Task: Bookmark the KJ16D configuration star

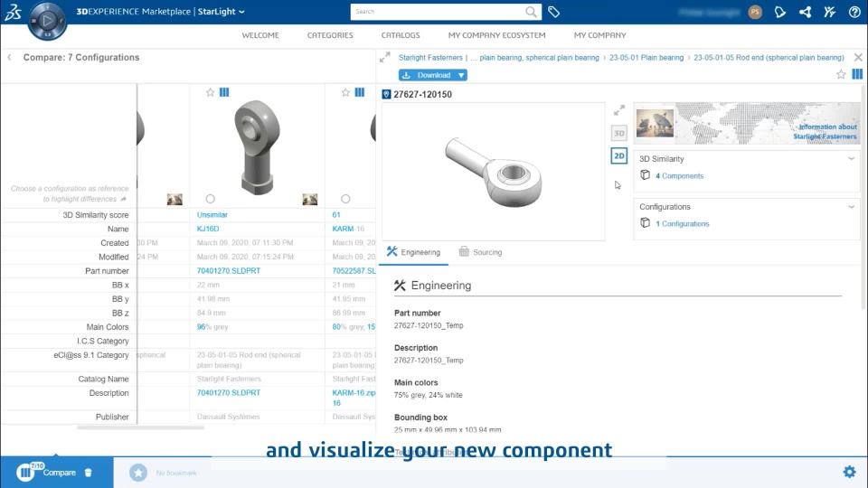Action: click(210, 92)
